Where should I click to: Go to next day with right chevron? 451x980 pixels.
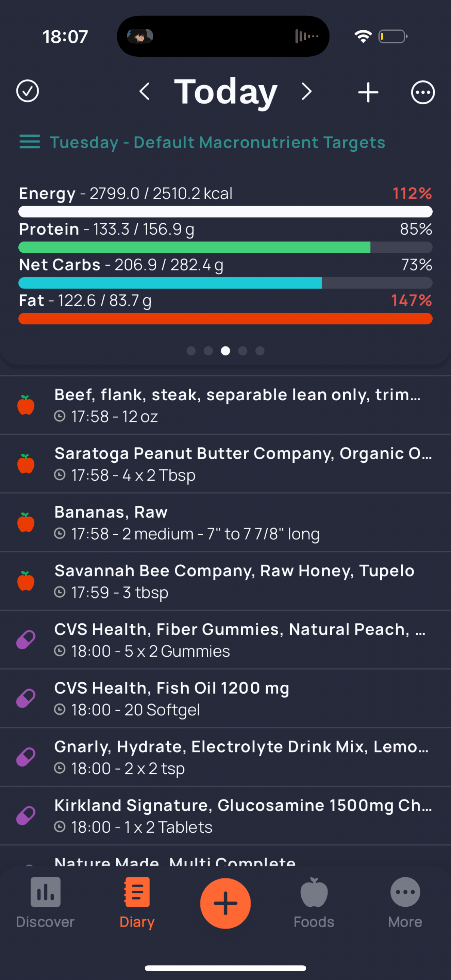pos(306,92)
